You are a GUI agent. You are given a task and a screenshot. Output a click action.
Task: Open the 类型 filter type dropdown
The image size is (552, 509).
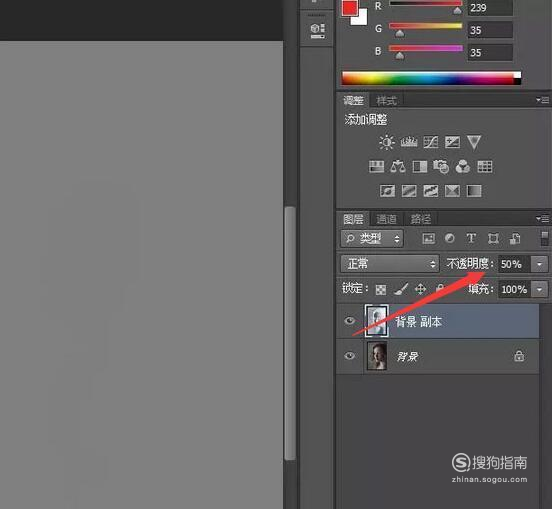tap(372, 239)
